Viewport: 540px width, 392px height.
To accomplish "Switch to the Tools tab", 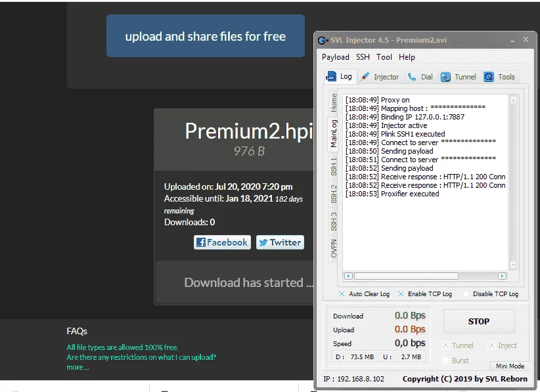I will pos(499,77).
